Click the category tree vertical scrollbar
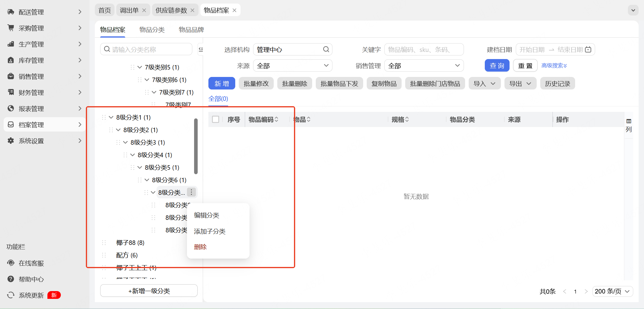 coord(196,146)
